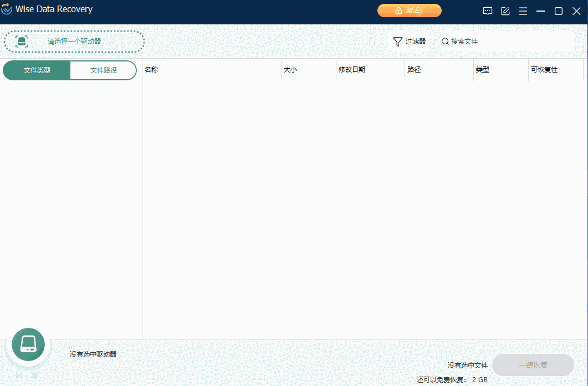The image size is (588, 386).
Task: Select the 文件类型 tab
Action: pos(36,70)
